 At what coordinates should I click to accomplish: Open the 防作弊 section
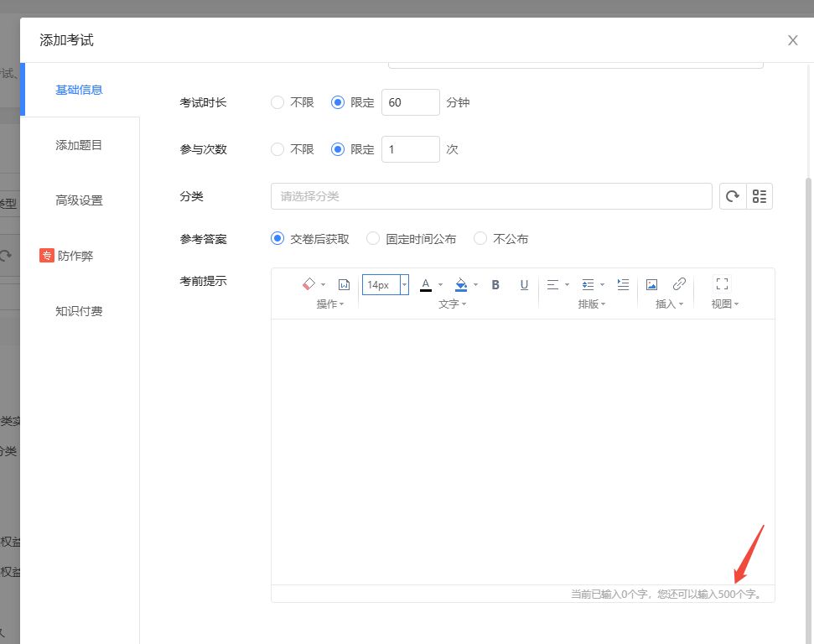point(75,256)
